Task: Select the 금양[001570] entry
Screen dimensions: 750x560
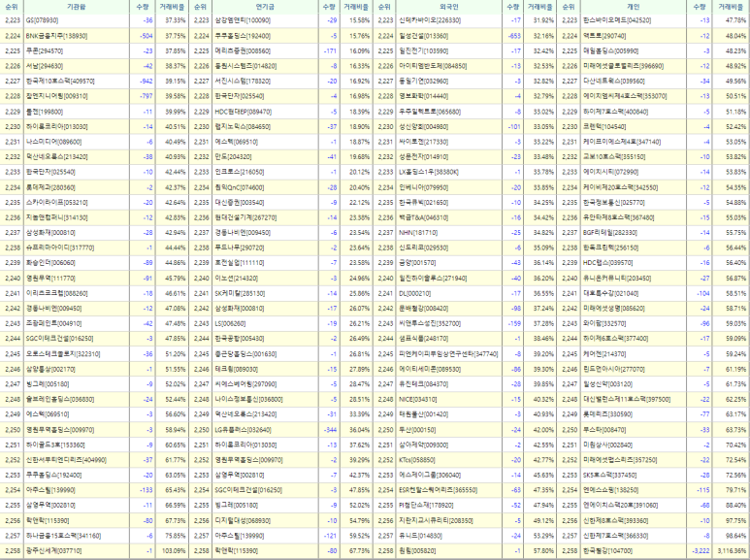Action: coord(417,263)
